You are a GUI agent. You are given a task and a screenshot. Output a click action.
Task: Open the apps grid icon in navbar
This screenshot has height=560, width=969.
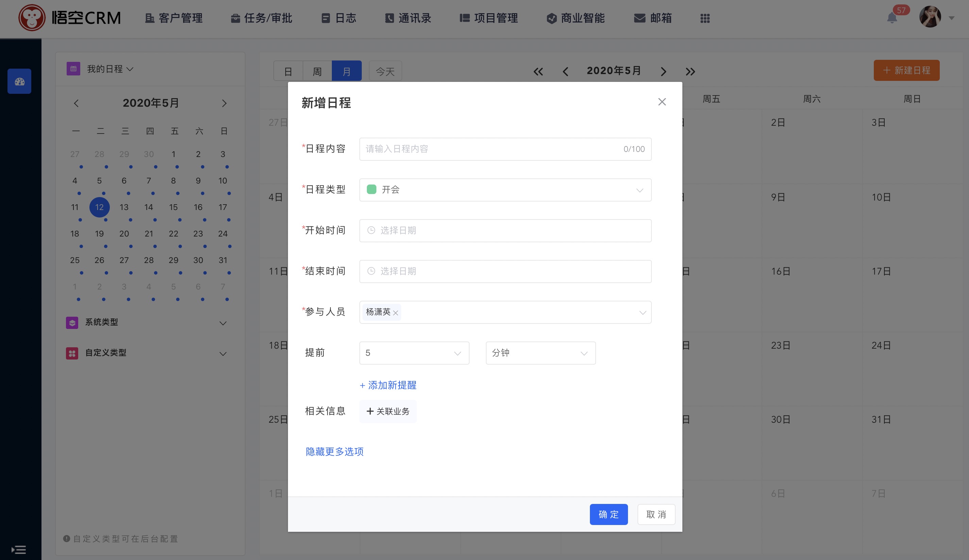(705, 18)
